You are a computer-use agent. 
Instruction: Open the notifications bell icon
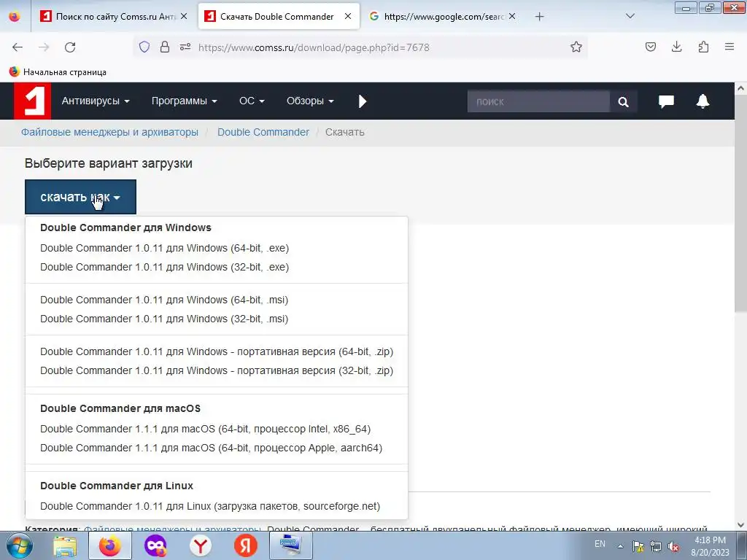point(703,101)
